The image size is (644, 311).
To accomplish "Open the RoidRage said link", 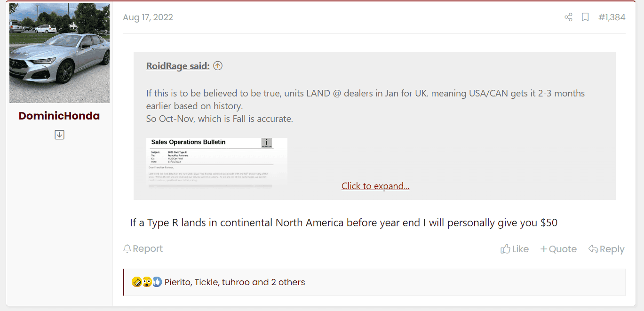I will point(178,66).
